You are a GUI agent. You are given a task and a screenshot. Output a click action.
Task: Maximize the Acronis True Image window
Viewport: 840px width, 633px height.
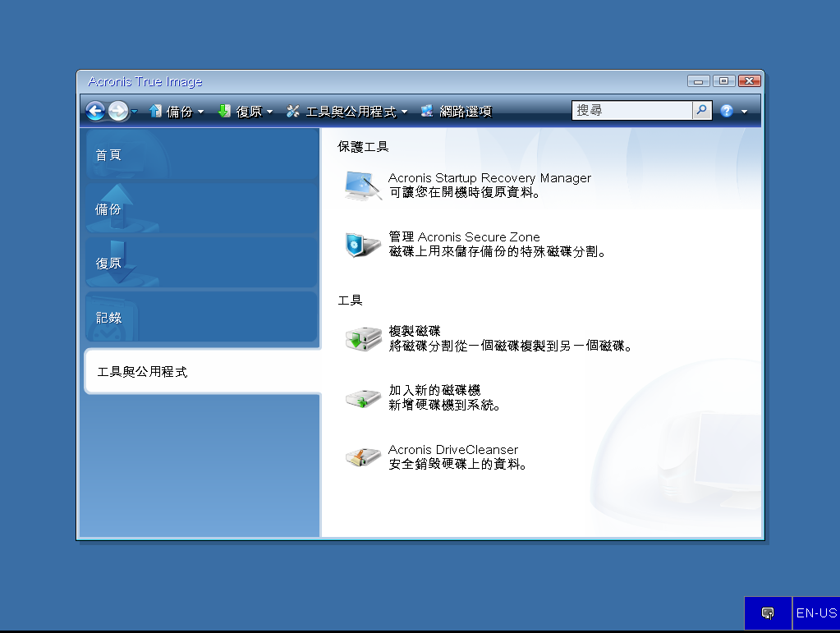point(723,80)
